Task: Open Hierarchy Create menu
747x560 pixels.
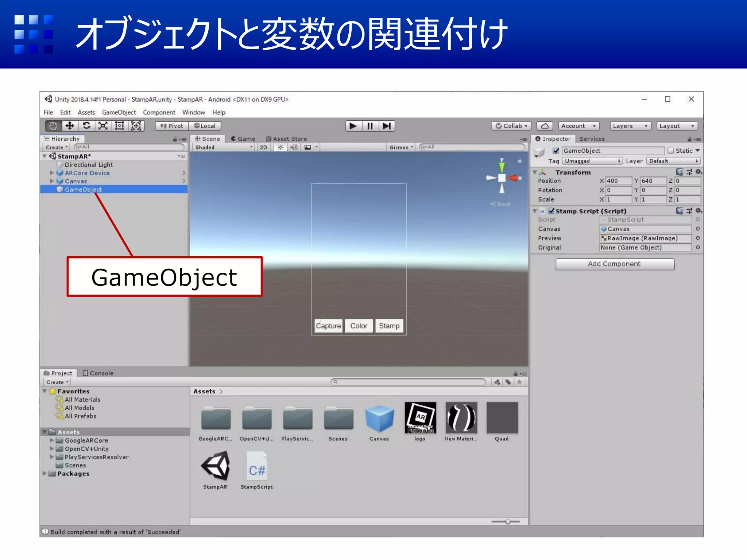Action: point(57,147)
